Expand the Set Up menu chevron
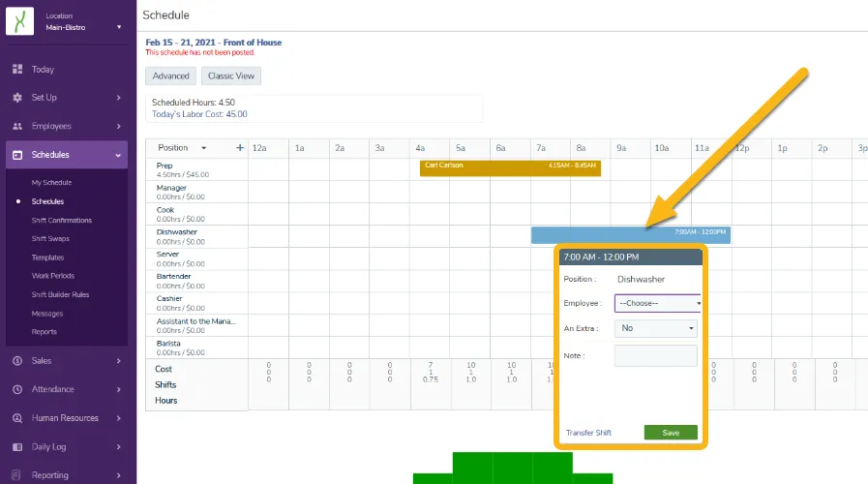The height and width of the screenshot is (484, 868). 118,98
